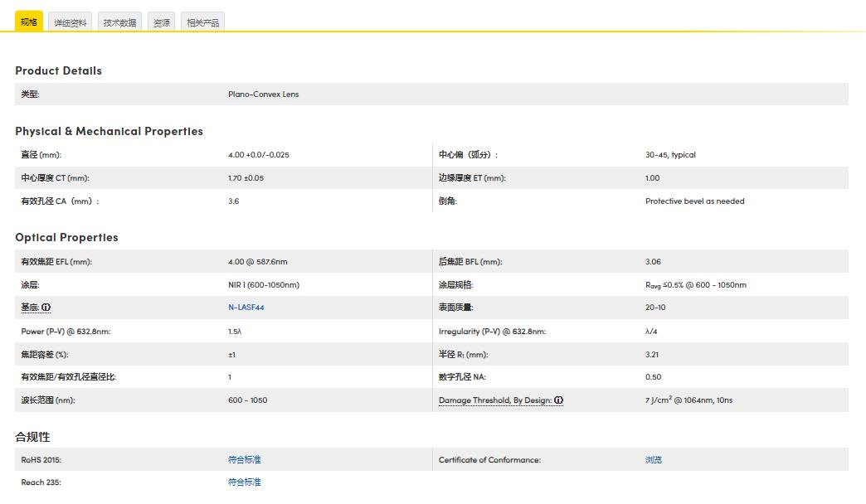Click the 合规性 section heading
This screenshot has width=866, height=504.
[32, 437]
